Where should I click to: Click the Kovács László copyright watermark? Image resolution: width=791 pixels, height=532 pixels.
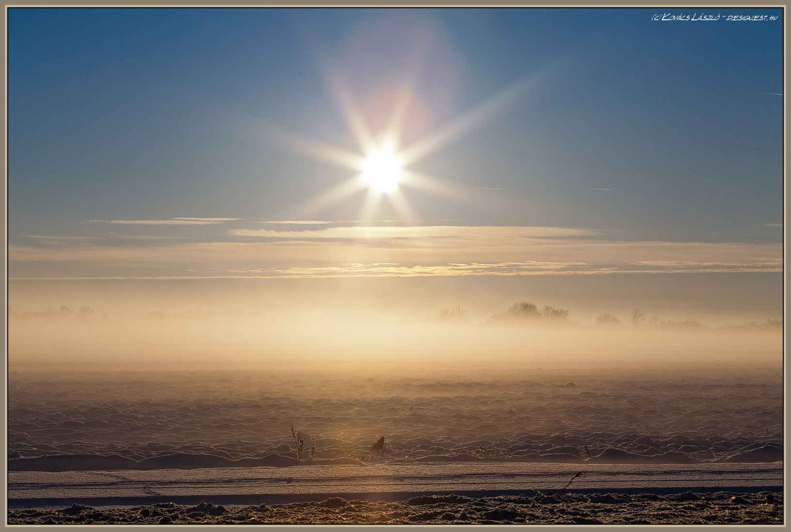(x=686, y=17)
